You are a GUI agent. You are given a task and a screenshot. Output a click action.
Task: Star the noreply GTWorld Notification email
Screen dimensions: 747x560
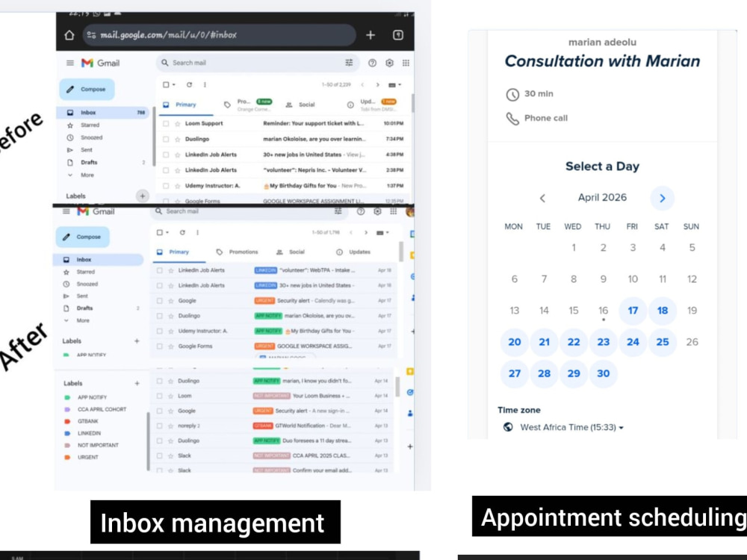(170, 426)
